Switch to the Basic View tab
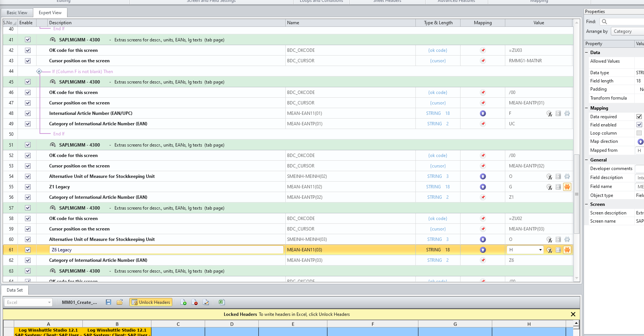The height and width of the screenshot is (336, 644). pos(17,13)
